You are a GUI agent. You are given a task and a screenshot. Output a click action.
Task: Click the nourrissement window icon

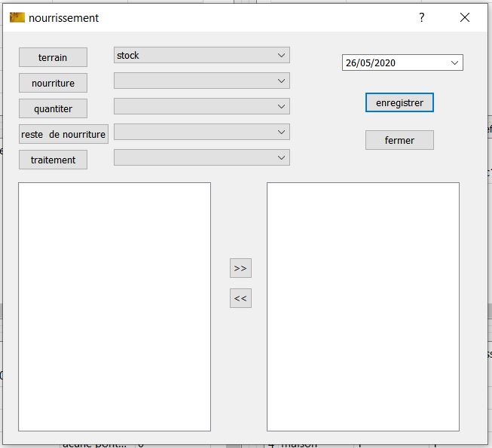(17, 17)
